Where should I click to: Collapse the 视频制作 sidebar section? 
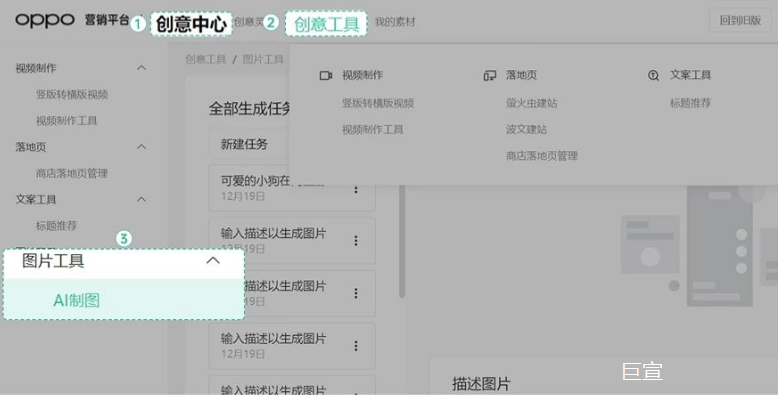[141, 67]
